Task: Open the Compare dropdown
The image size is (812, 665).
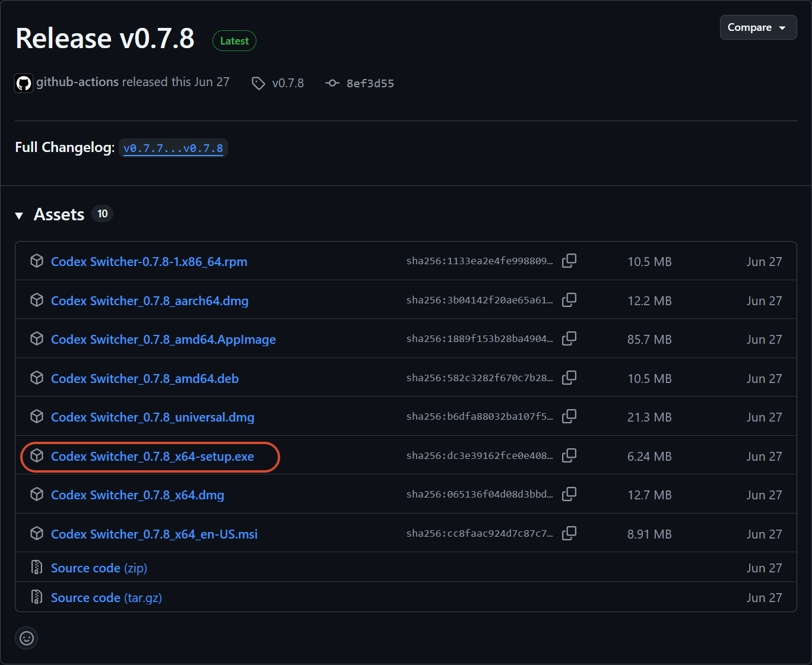Action: pos(758,27)
